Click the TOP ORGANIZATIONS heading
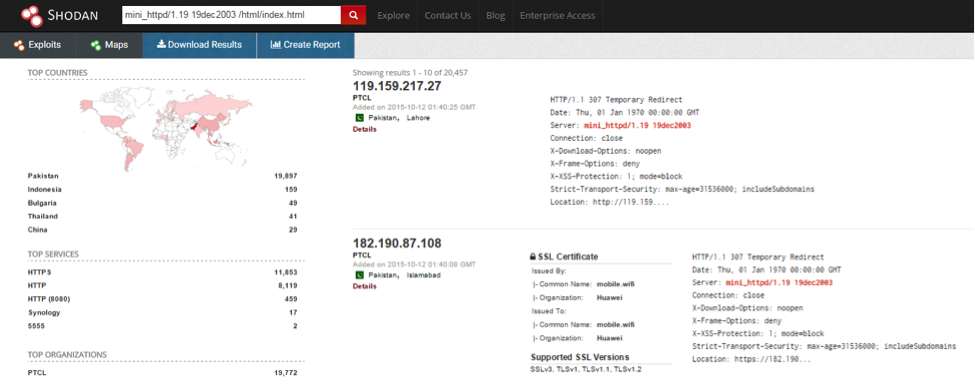 click(x=67, y=355)
